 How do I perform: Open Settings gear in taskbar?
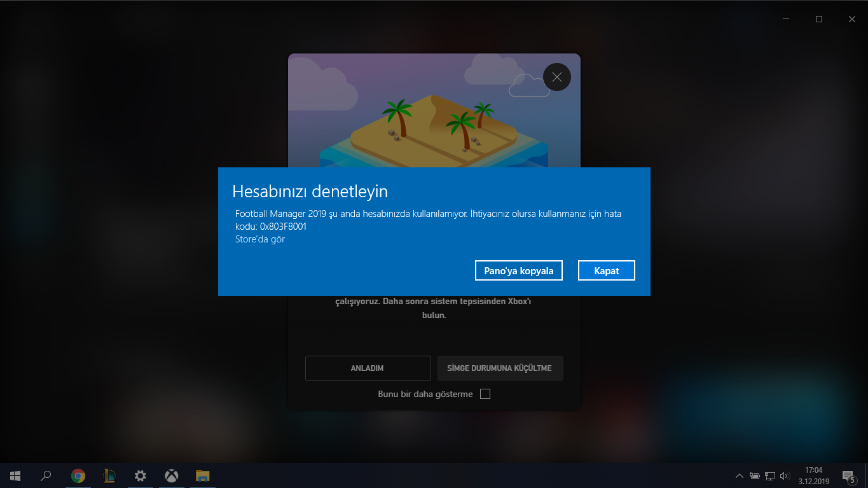141,475
